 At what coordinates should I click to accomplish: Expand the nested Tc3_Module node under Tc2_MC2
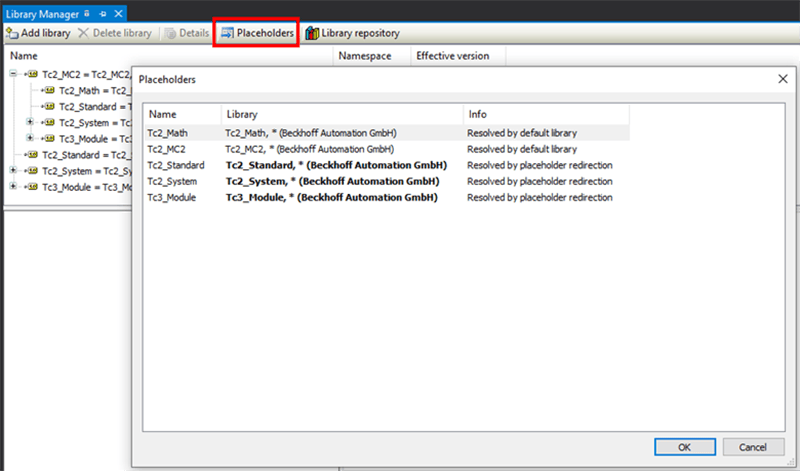pyautogui.click(x=30, y=138)
